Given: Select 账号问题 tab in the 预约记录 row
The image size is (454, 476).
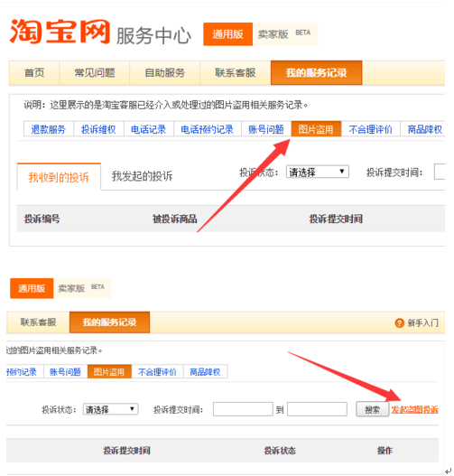Looking at the screenshot, I should pos(65,371).
